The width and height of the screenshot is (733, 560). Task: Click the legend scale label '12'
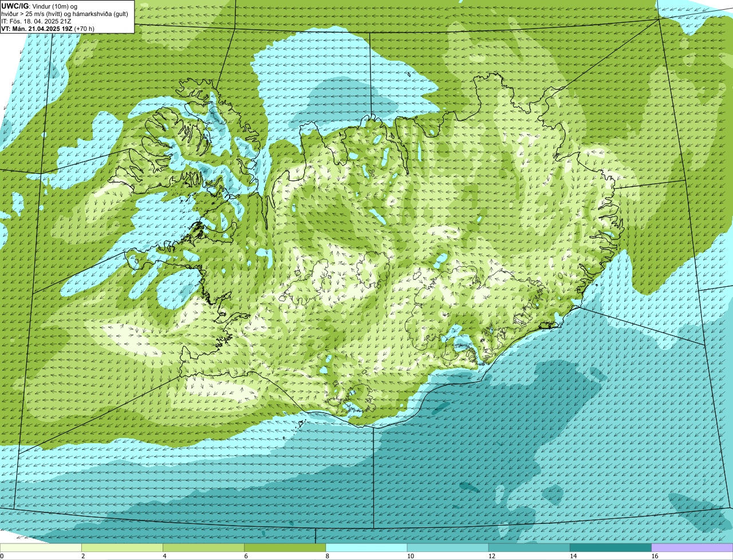[491, 556]
